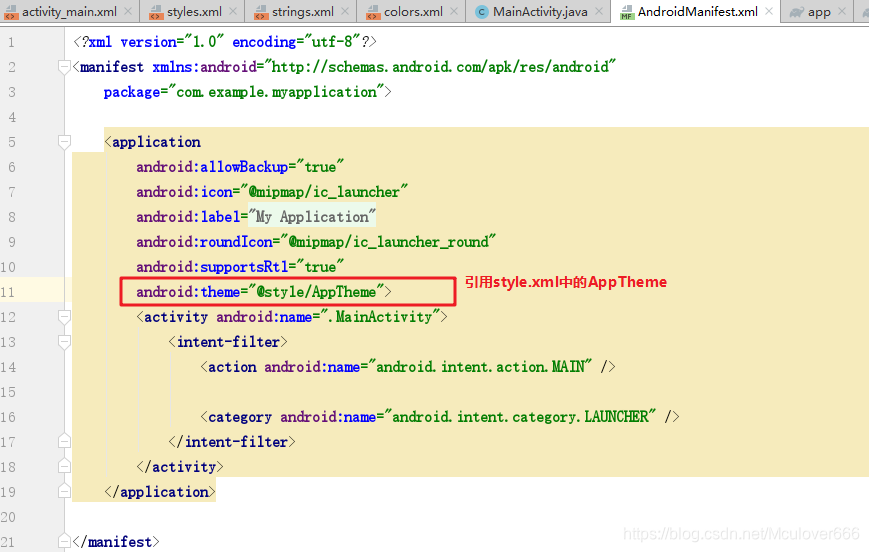The image size is (869, 552).
Task: Close the styles.xml tab
Action: coord(233,11)
